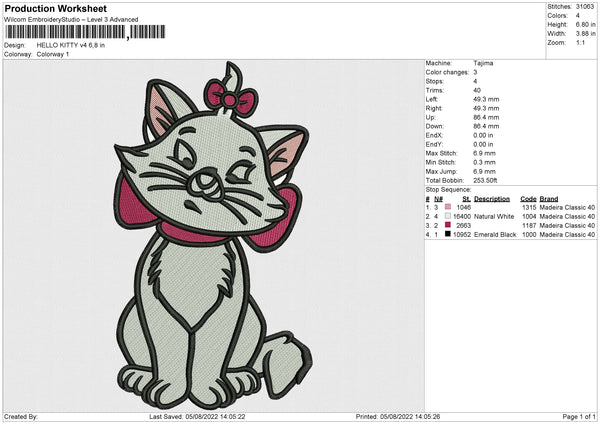Click the Height value 6.80 in
The height and width of the screenshot is (424, 600).
[x=585, y=24]
